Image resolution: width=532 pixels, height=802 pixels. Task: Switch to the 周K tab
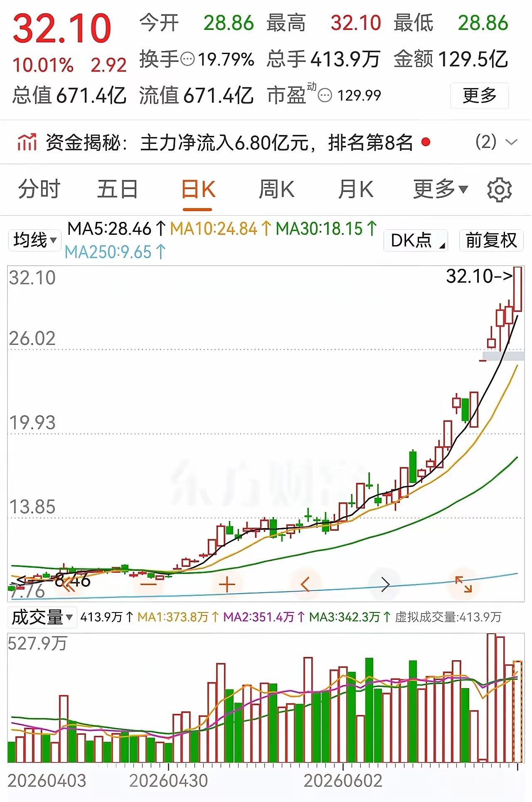[276, 189]
